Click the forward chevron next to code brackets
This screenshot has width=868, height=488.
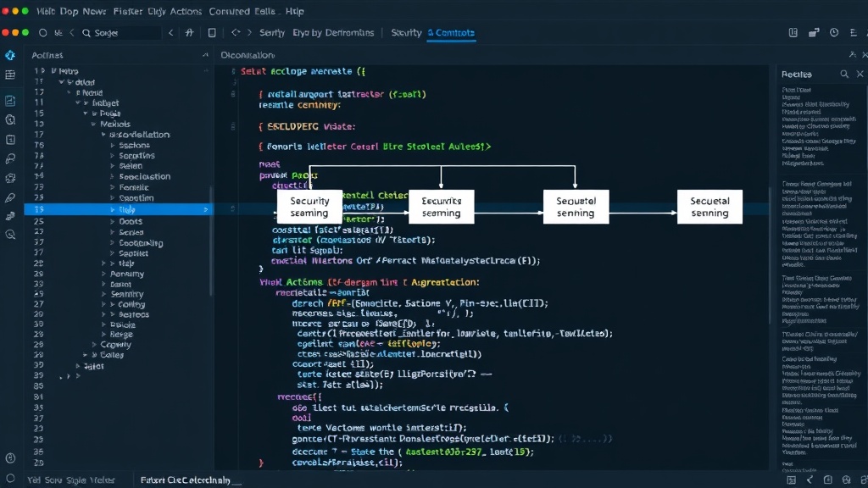[x=249, y=33]
